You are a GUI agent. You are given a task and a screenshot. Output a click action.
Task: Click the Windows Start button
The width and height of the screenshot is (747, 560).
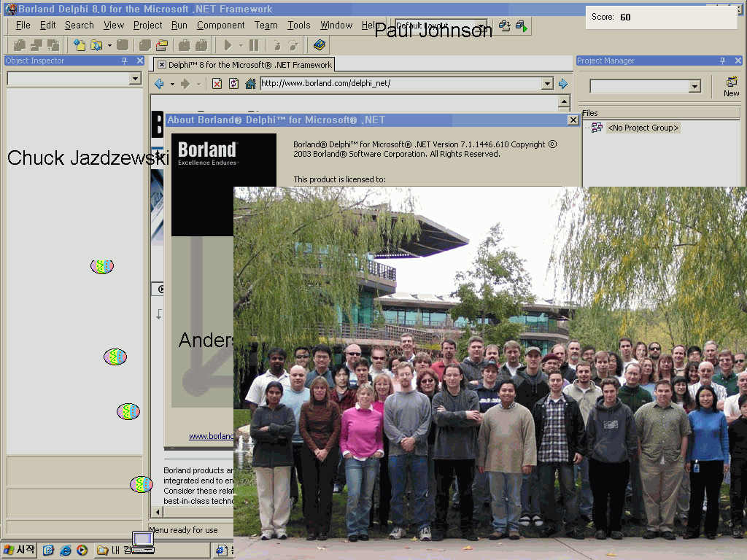(x=19, y=550)
